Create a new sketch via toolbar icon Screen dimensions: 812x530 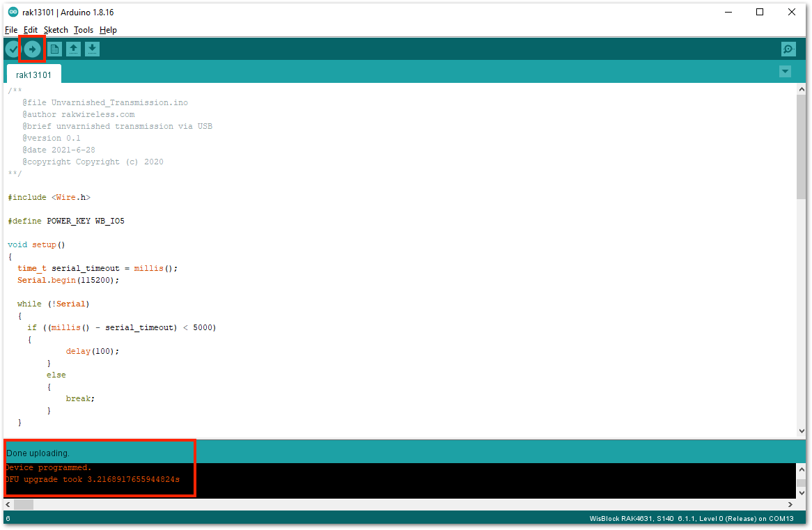[x=54, y=49]
